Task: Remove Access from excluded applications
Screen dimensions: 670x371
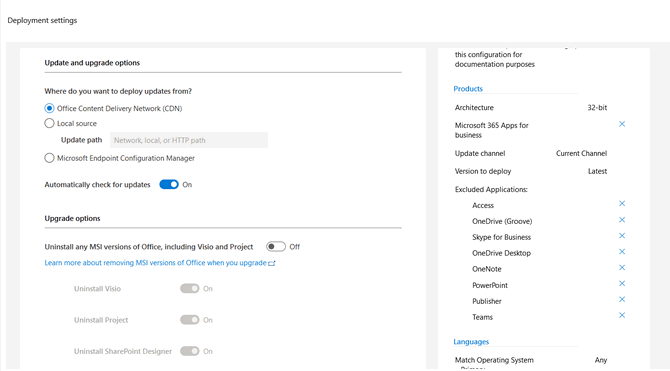Action: point(622,203)
